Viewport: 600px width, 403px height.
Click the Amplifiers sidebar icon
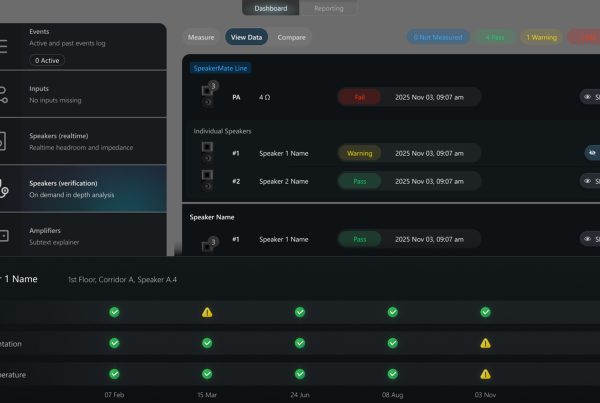(4, 236)
